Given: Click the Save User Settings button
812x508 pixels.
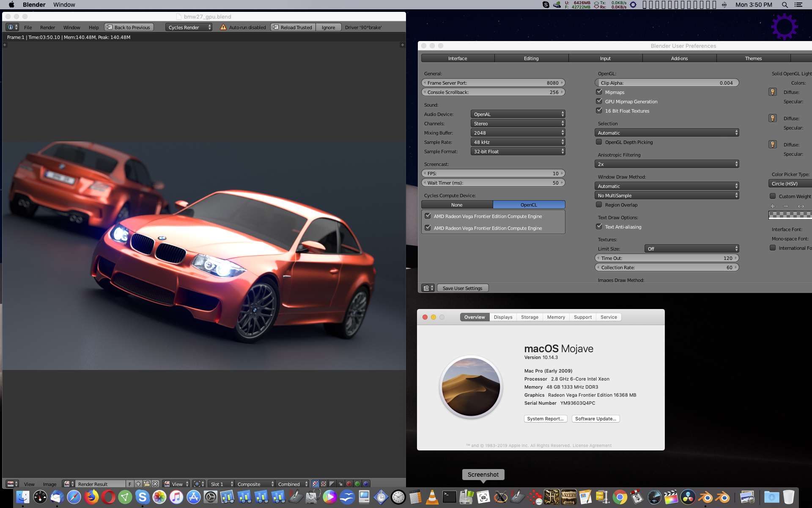Looking at the screenshot, I should 462,288.
